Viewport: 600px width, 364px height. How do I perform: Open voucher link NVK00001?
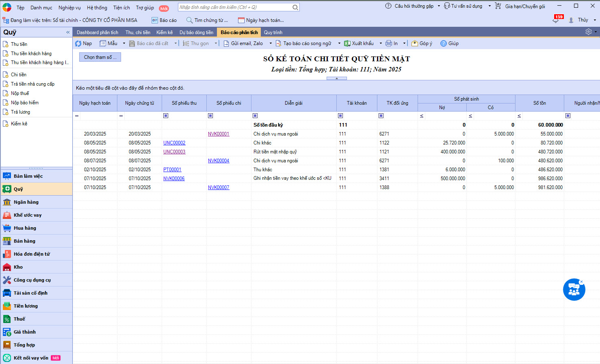coord(219,134)
